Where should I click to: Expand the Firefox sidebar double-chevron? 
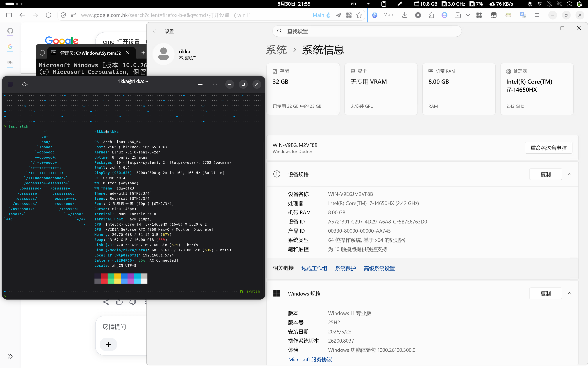tap(10, 356)
